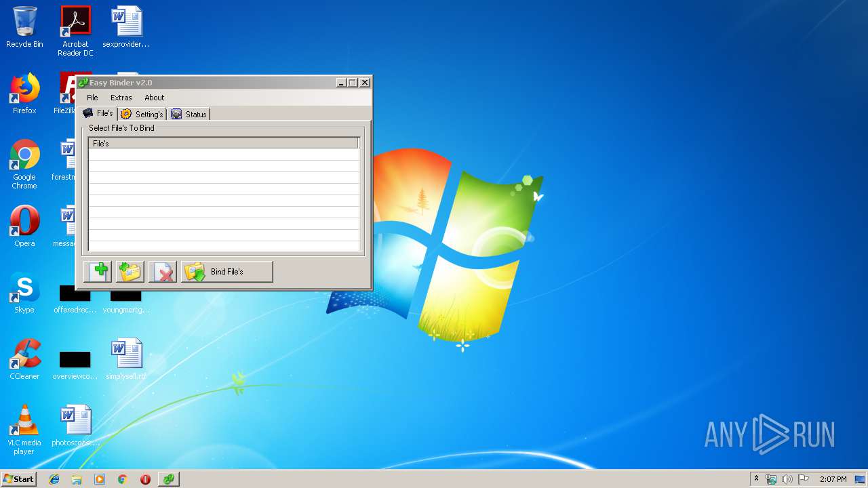Click the Easy Binder title bar icon
The width and height of the screenshot is (868, 488).
(83, 83)
